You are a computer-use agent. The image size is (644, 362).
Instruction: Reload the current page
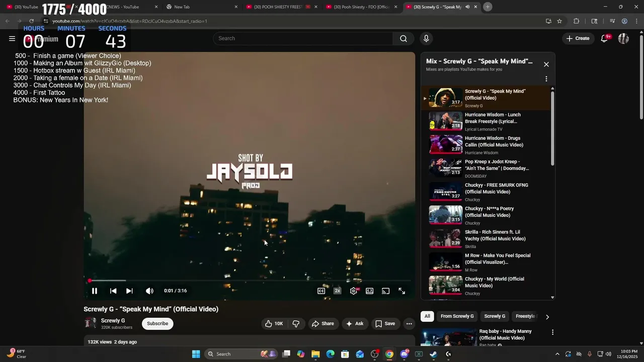coord(31,21)
